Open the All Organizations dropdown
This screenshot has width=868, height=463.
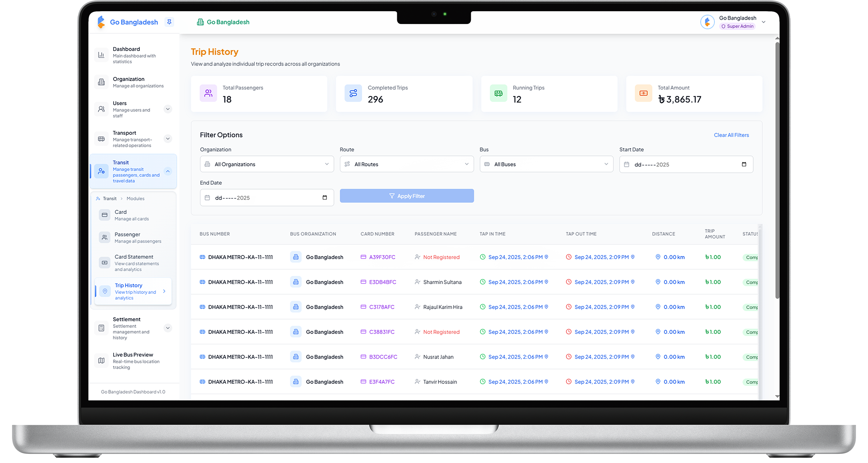pos(267,164)
